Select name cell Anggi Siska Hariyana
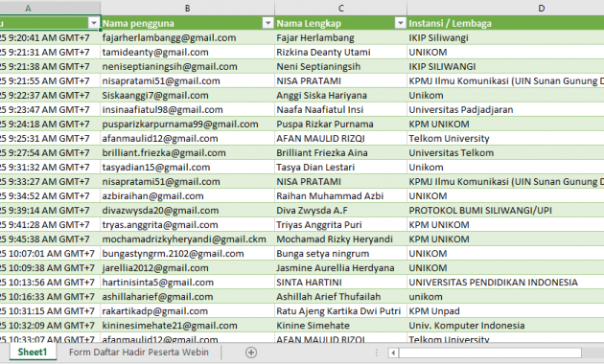The image size is (604, 364). (x=341, y=95)
